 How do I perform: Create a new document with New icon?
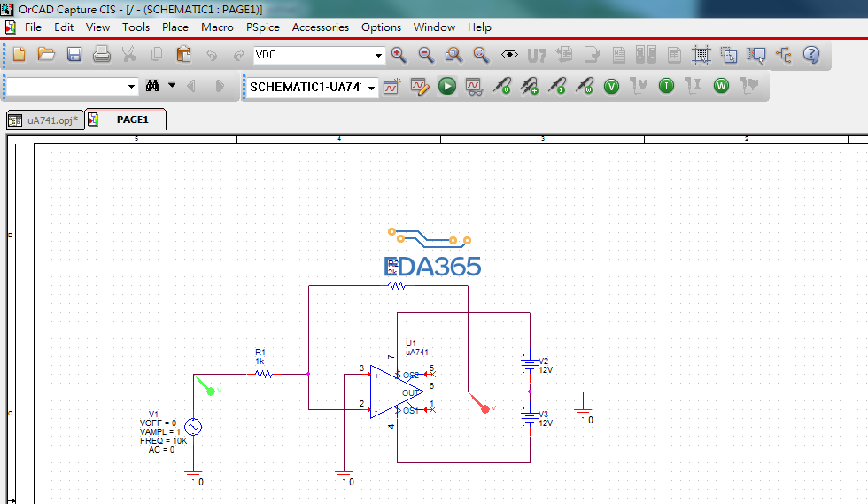tap(19, 54)
